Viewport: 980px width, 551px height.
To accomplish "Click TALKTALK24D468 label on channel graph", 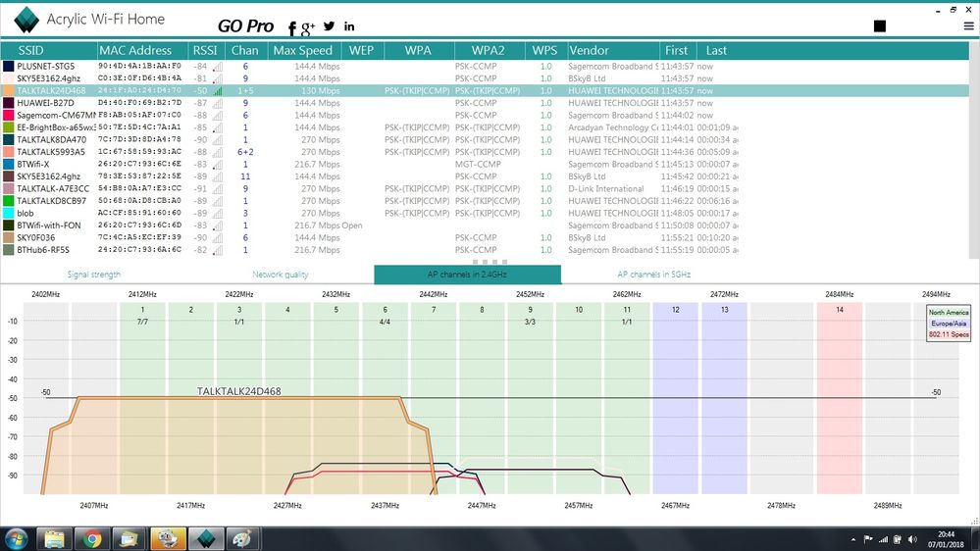I will click(238, 392).
